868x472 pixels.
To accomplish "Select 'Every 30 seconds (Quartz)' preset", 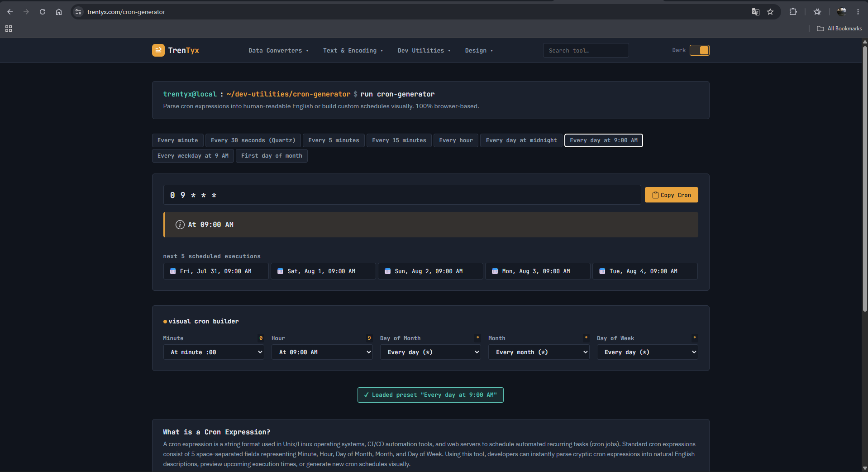I will [253, 140].
